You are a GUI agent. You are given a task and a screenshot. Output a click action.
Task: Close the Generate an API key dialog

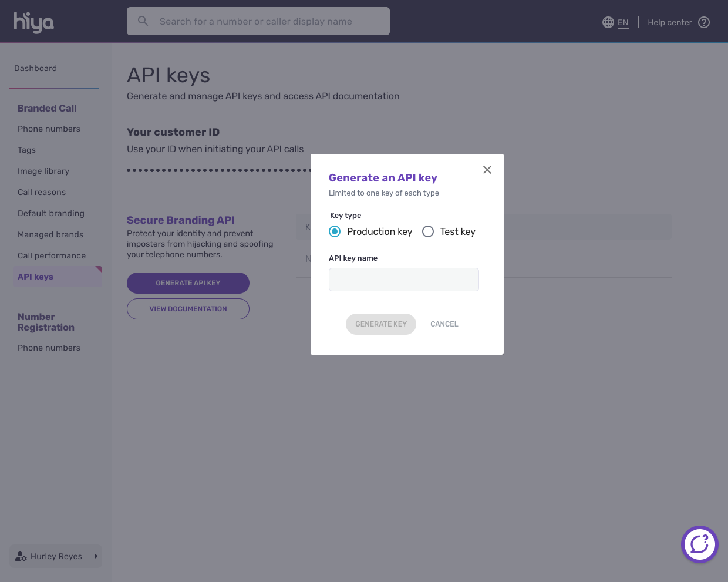pyautogui.click(x=487, y=170)
